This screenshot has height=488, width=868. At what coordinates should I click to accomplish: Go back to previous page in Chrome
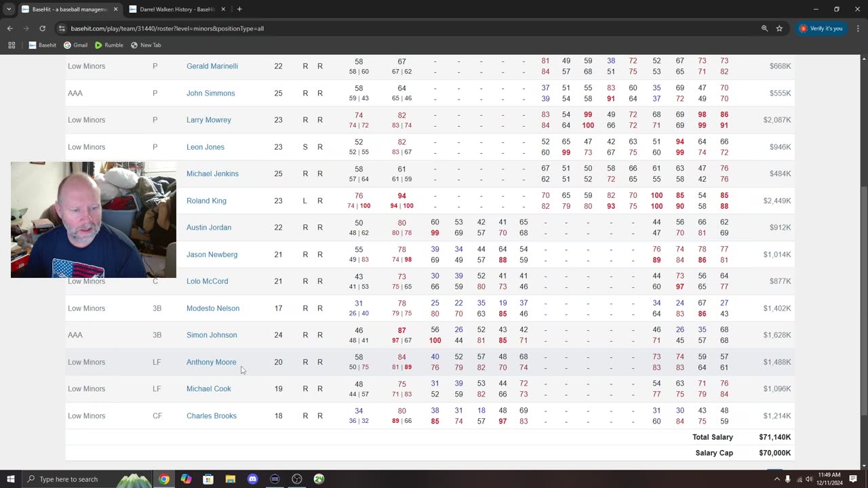point(9,28)
